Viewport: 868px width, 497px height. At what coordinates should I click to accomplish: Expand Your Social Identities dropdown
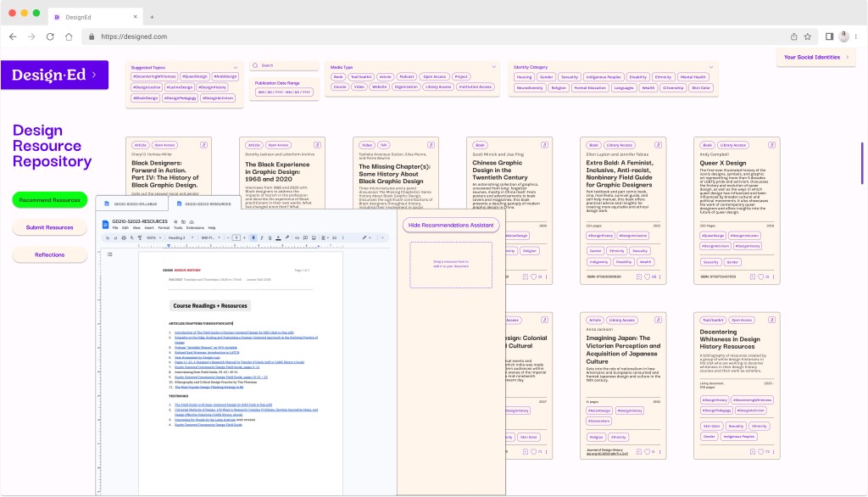815,57
